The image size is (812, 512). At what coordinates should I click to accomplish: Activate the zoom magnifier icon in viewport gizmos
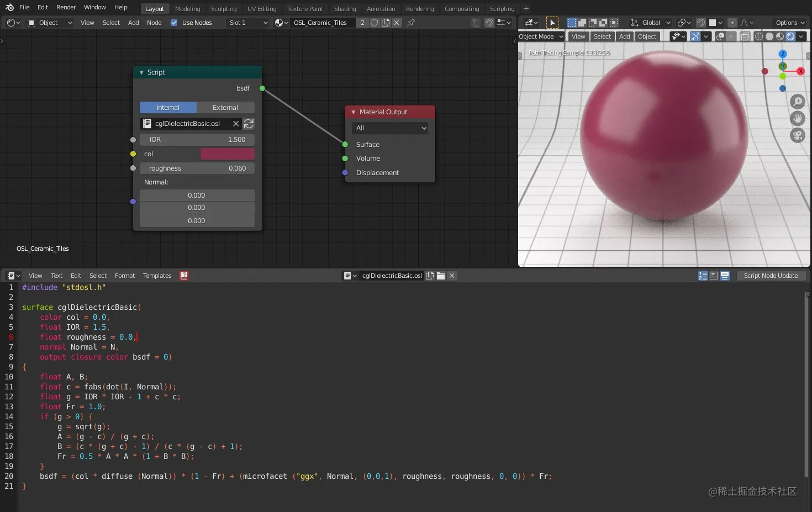798,102
